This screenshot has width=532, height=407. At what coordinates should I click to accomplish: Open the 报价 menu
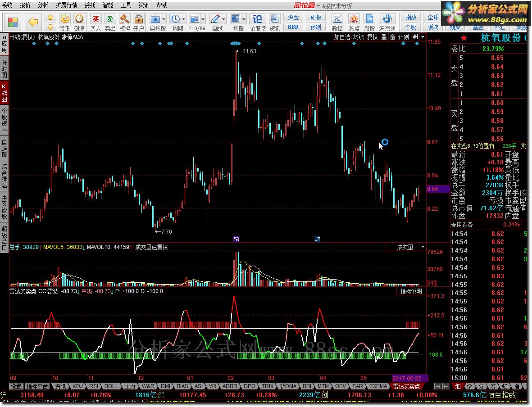pyautogui.click(x=25, y=5)
